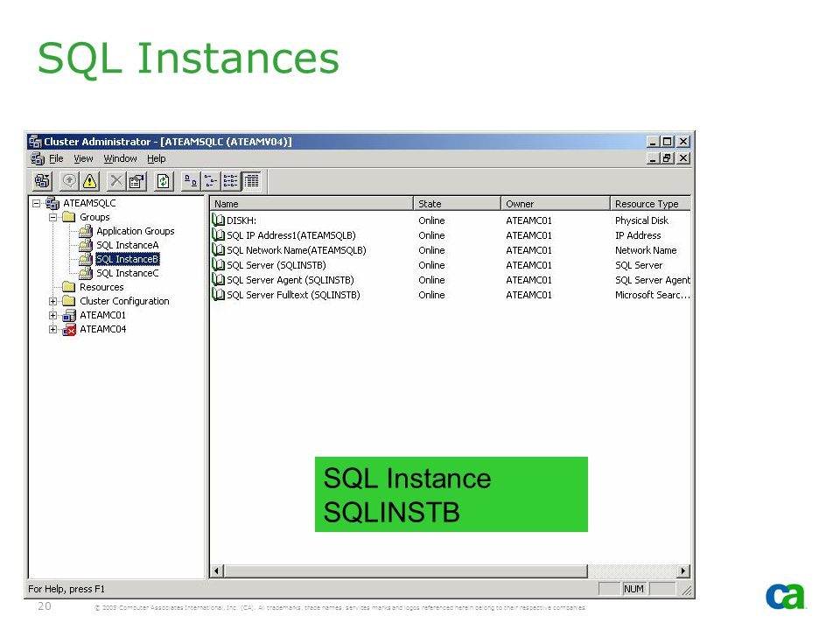Select the SQL Server Agent (SQLINSTB) name text

(290, 280)
